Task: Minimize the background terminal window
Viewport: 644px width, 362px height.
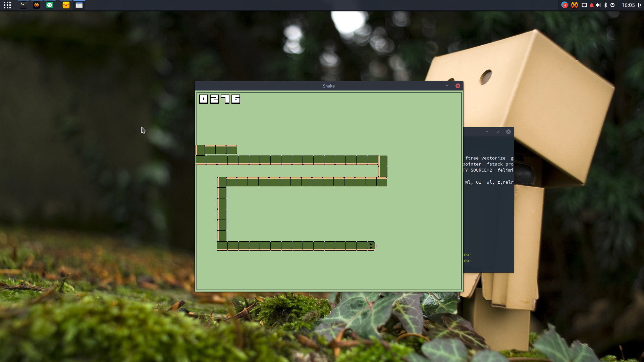Action: coord(487,132)
